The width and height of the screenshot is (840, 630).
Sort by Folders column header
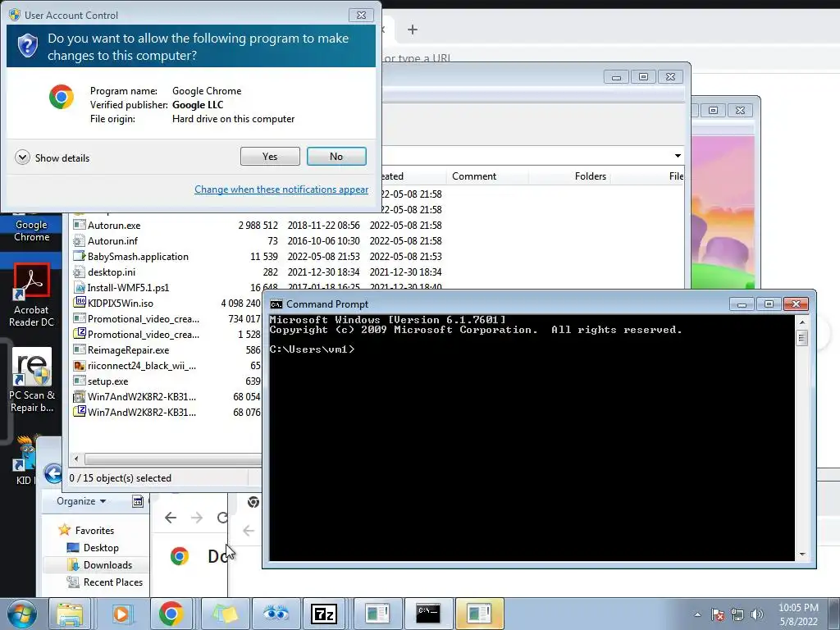(591, 176)
